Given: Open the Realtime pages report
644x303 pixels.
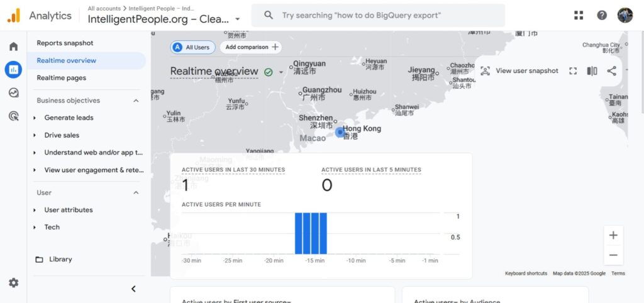Looking at the screenshot, I should click(61, 78).
